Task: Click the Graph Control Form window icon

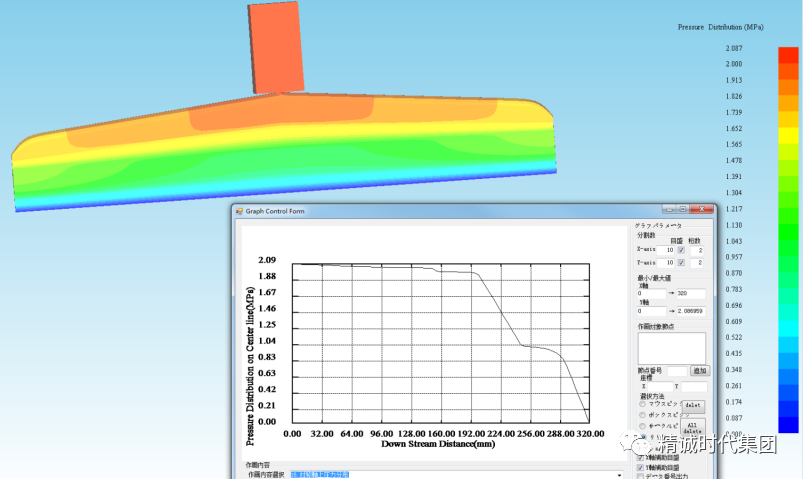Action: (239, 211)
